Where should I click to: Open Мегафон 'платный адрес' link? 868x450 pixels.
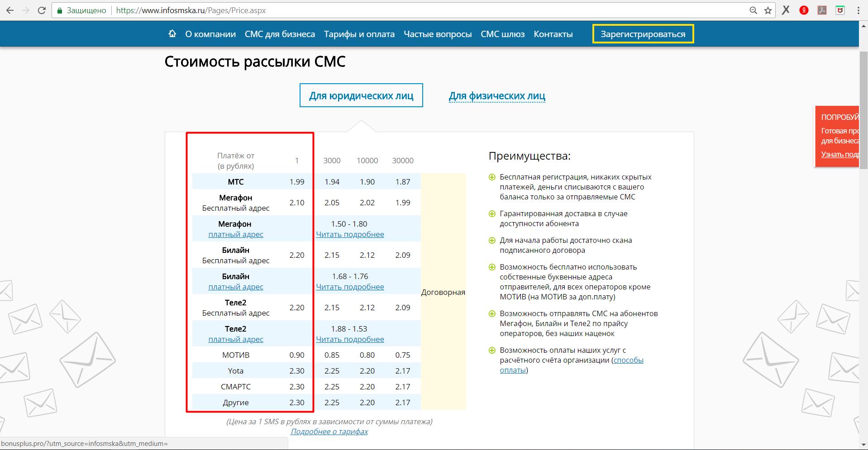(236, 234)
